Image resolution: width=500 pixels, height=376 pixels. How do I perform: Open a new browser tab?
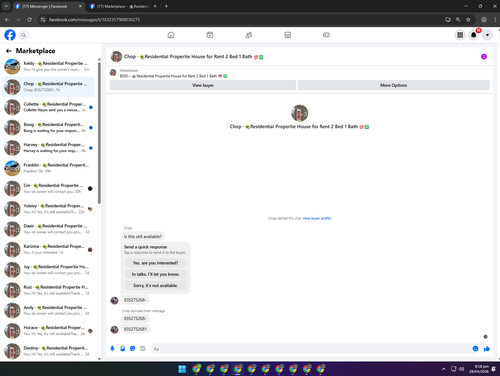(x=166, y=6)
